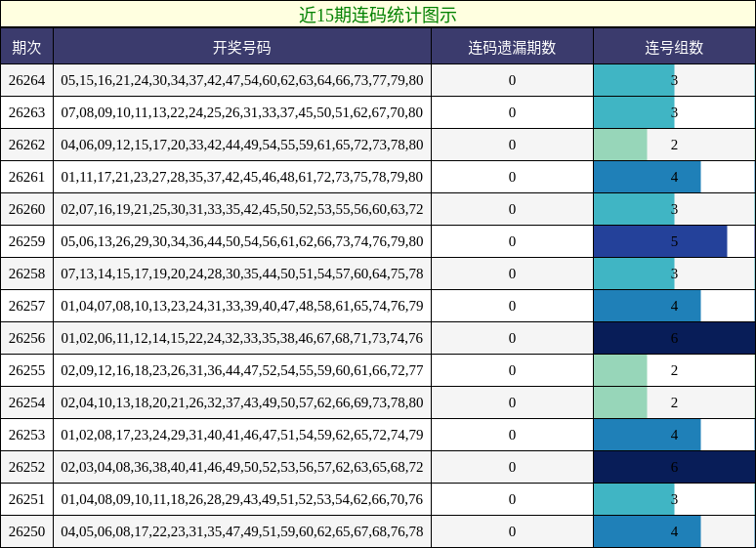Click the dark navy bar for period 26252
The height and width of the screenshot is (548, 756).
675,467
